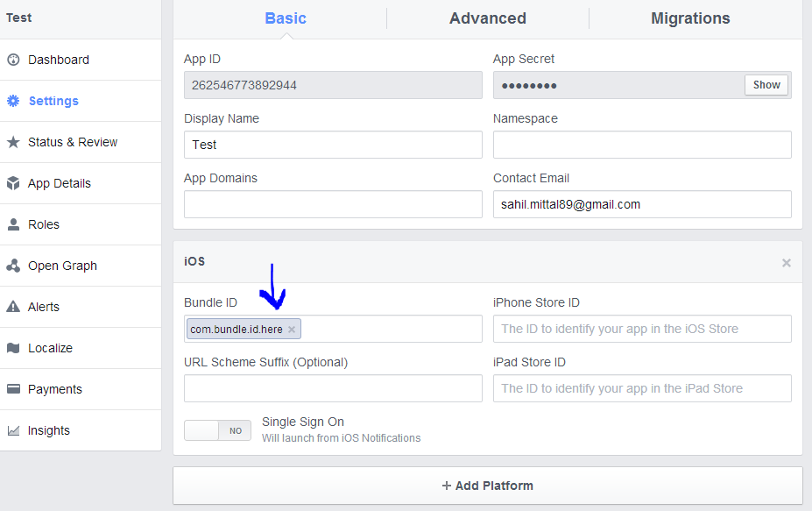
Task: Remove the com.bundle.id.here bundle ID tag
Action: tap(292, 330)
